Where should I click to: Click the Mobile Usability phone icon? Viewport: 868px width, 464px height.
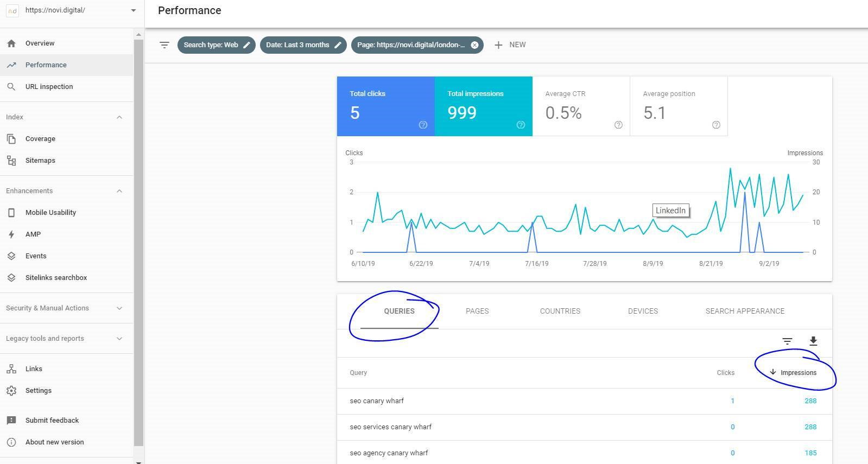[11, 212]
